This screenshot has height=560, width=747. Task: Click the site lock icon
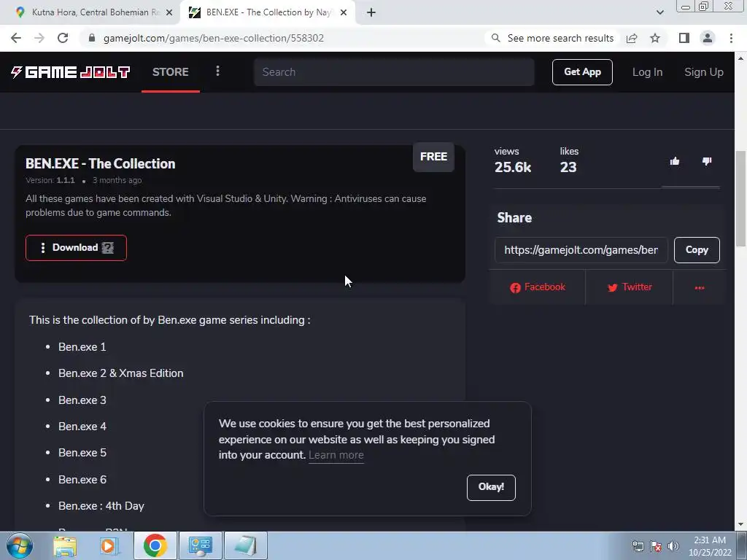(x=92, y=38)
